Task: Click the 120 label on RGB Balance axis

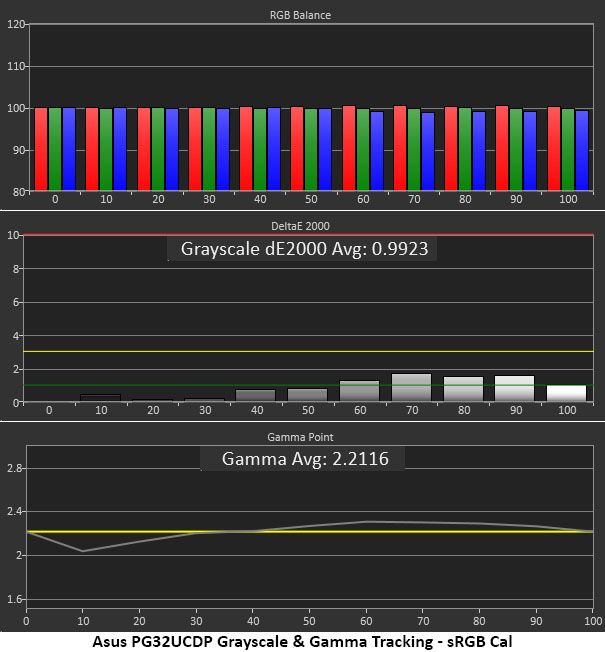Action: (x=16, y=24)
